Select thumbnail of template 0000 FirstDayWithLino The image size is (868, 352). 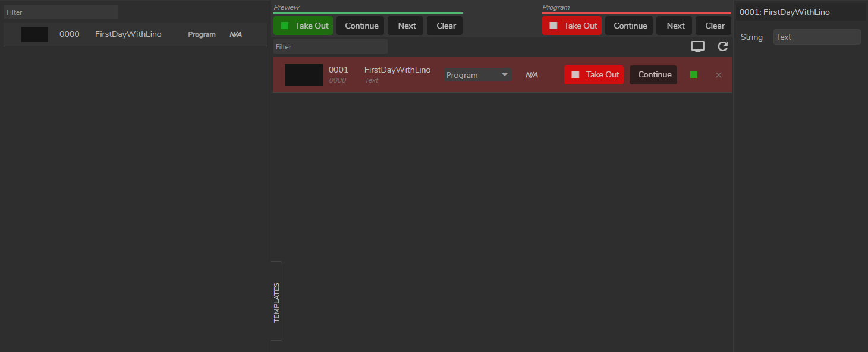coord(34,34)
